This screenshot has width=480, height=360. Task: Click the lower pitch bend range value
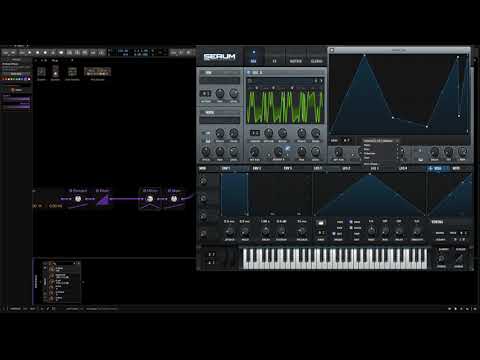tap(211, 263)
